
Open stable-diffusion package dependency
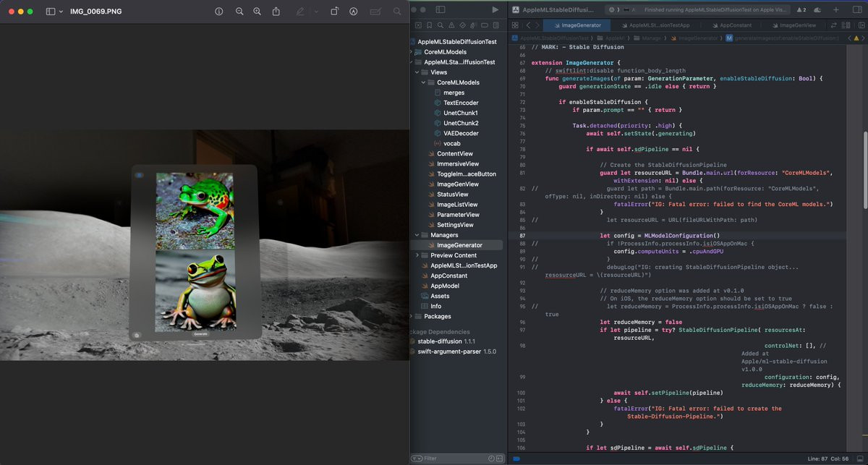pyautogui.click(x=440, y=341)
